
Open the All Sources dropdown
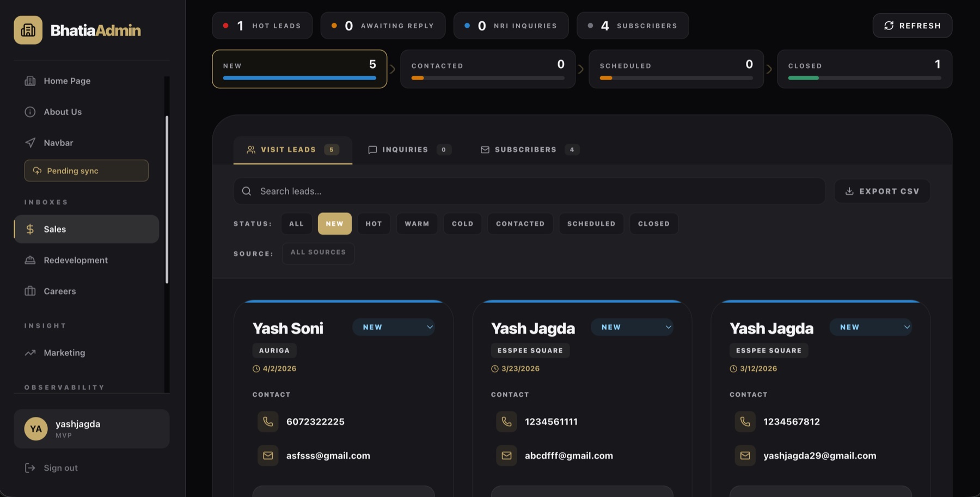tap(318, 253)
